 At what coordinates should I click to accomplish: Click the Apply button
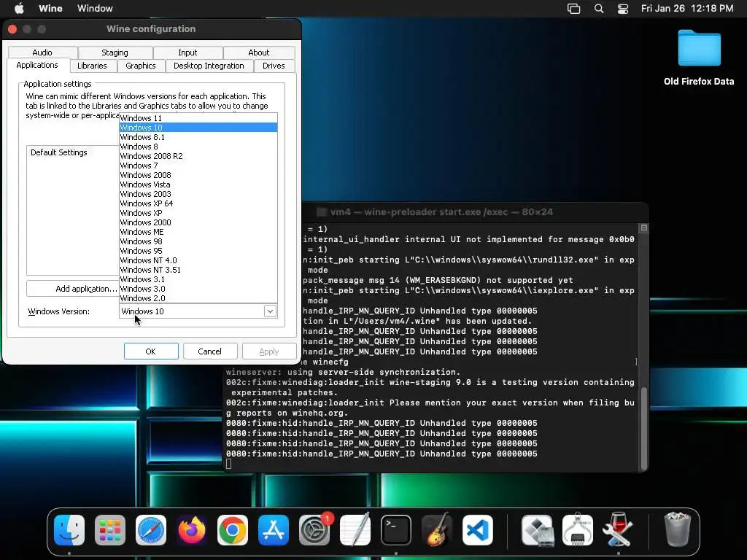point(268,351)
